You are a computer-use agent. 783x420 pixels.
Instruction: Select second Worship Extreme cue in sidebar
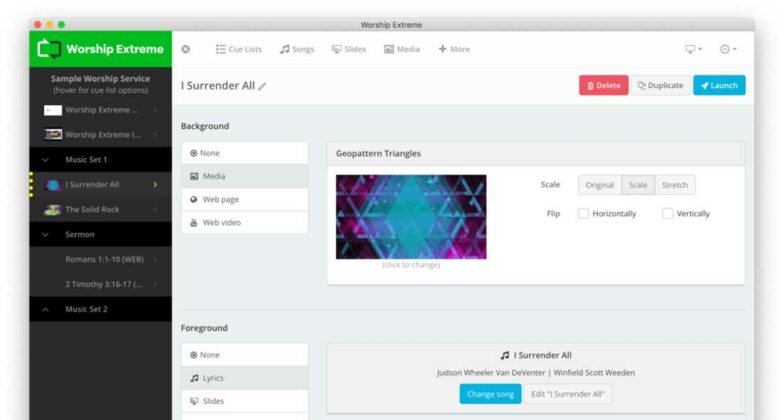[100, 135]
